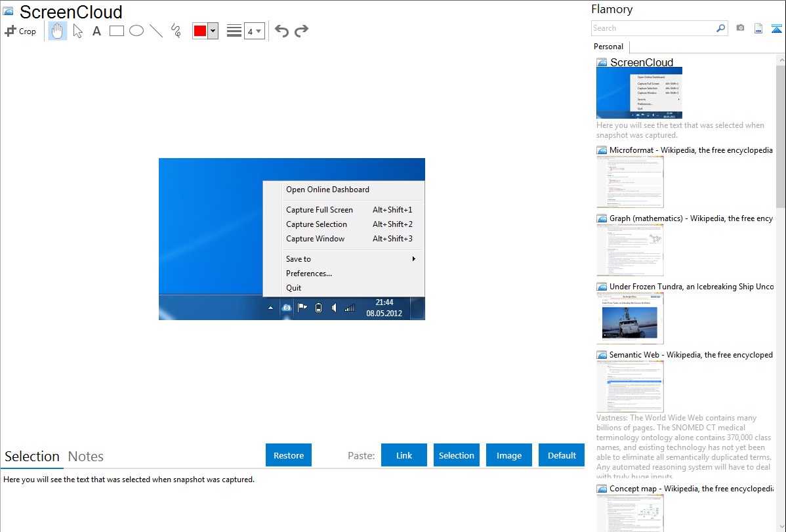Paste as Image

pos(508,455)
